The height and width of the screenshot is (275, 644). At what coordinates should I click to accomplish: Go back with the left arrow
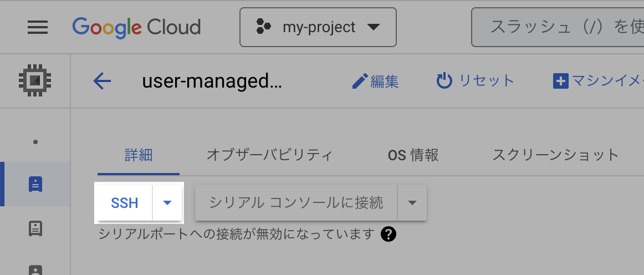pyautogui.click(x=103, y=82)
